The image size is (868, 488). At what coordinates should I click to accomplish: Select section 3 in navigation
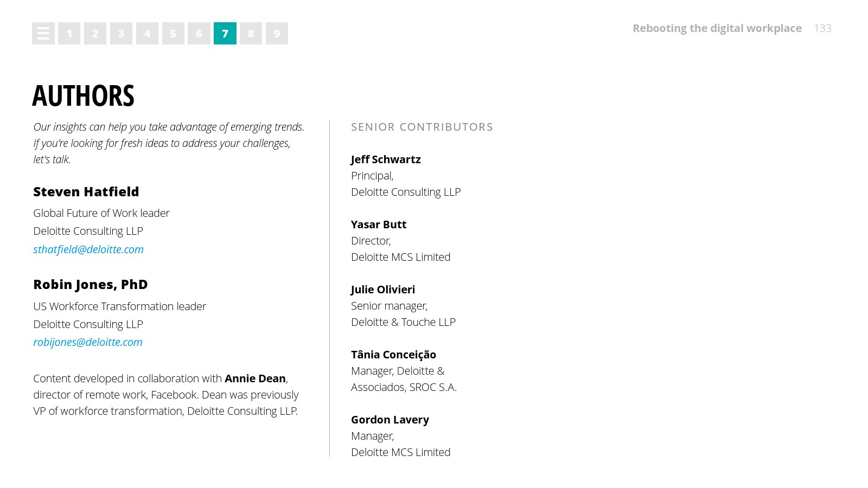click(121, 34)
